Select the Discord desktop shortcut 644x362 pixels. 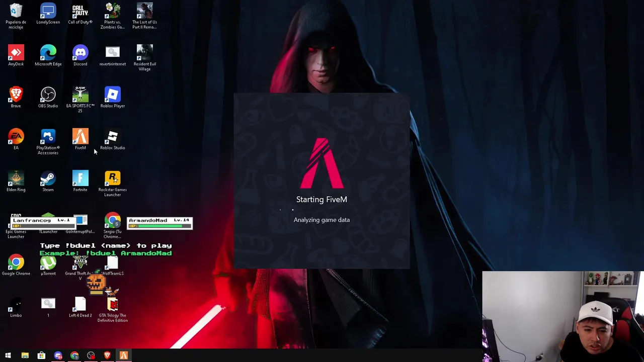point(80,55)
